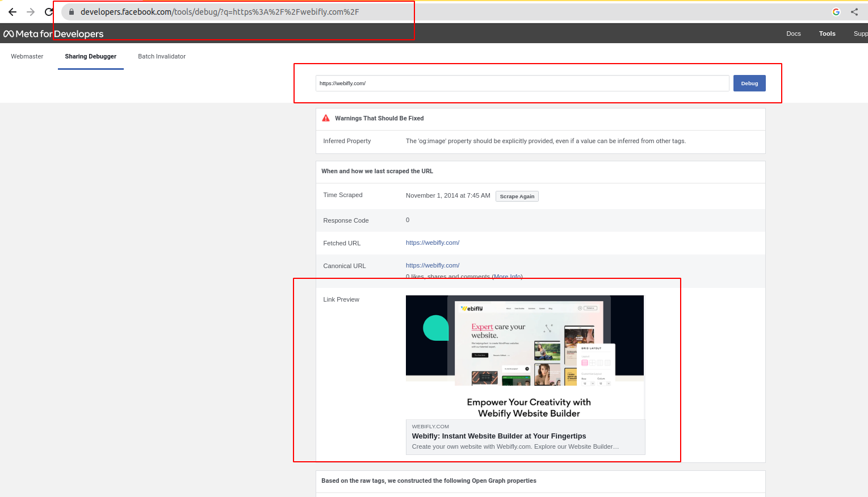Reload the page with the refresh icon
868x497 pixels.
point(49,12)
